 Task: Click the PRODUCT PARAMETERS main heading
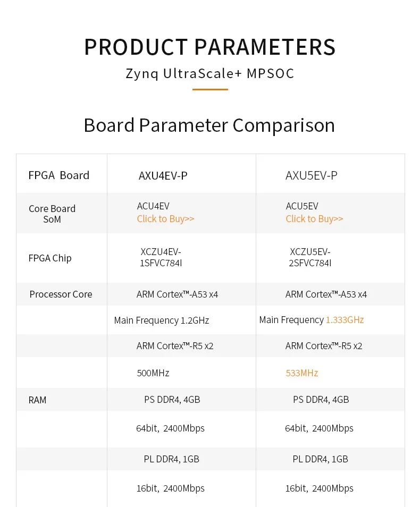pyautogui.click(x=210, y=47)
